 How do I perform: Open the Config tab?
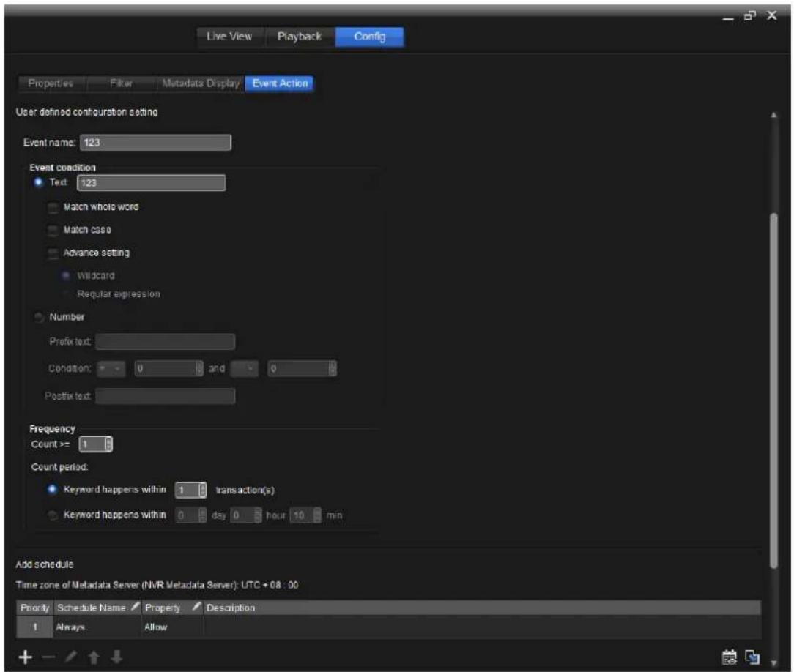tap(370, 37)
